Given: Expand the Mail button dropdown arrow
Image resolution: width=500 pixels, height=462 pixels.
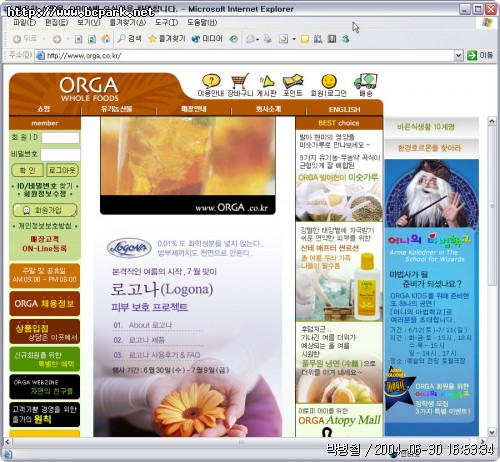Looking at the screenshot, I should pyautogui.click(x=258, y=39).
